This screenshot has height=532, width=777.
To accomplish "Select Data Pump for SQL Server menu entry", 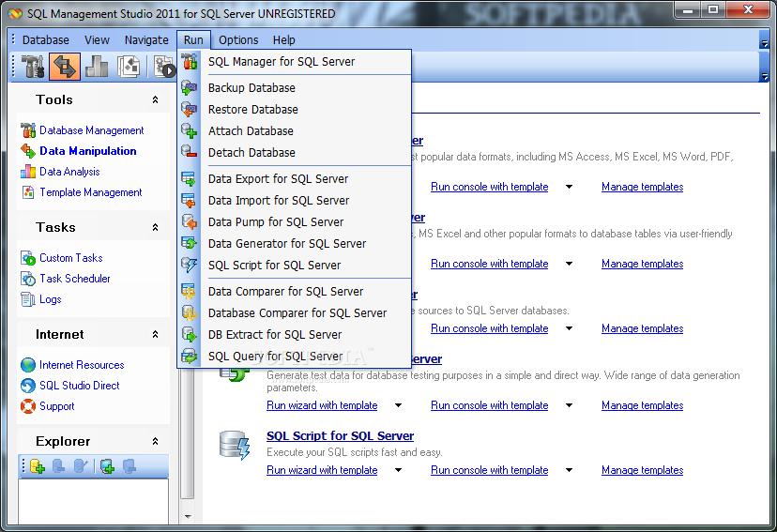I will click(x=276, y=221).
